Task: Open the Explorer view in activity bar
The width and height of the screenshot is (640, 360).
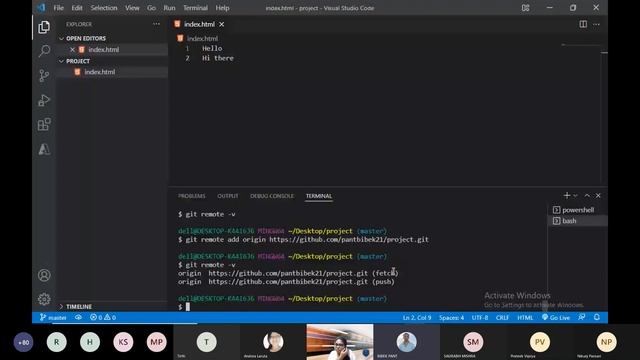Action: coord(44,27)
